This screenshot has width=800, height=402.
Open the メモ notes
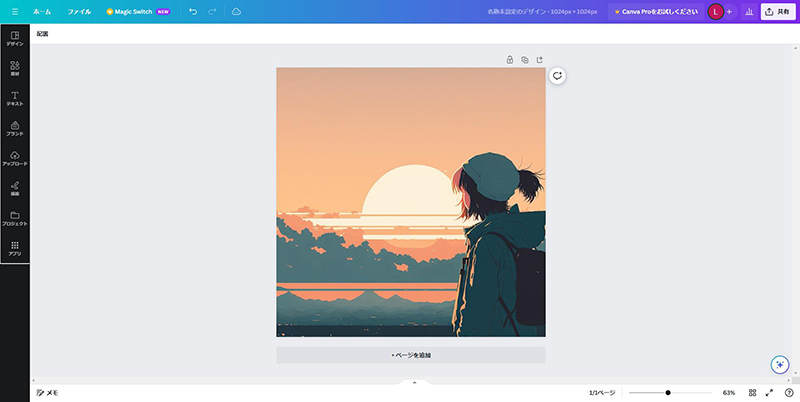(x=47, y=393)
